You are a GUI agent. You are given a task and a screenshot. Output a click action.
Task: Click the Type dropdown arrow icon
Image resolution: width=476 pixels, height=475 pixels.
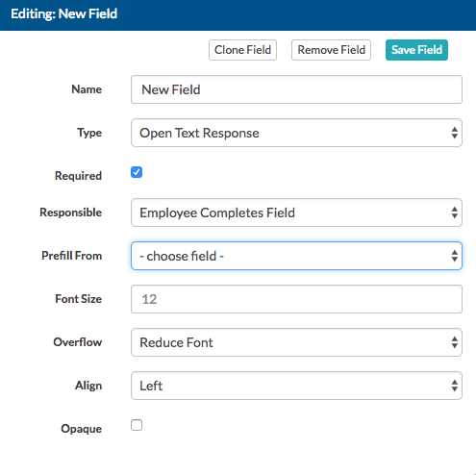click(454, 133)
